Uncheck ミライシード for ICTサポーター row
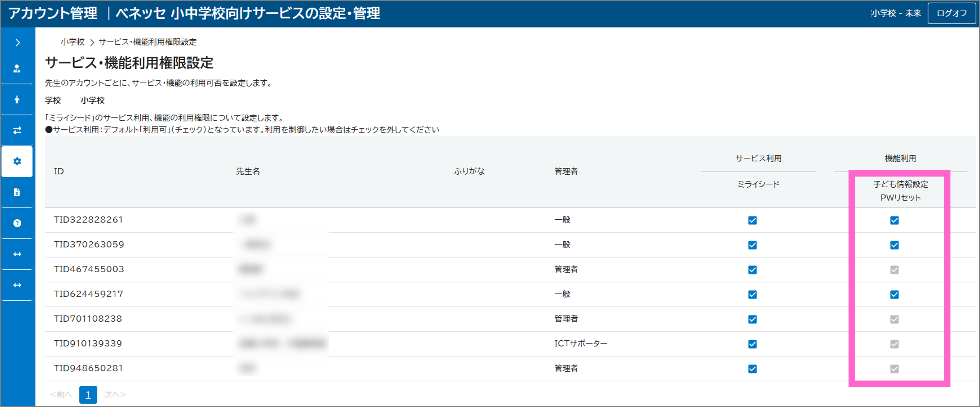 [752, 344]
